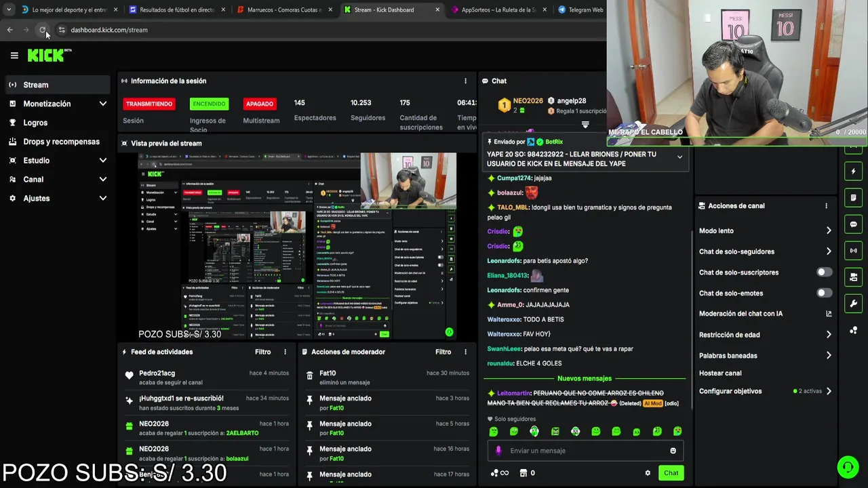Switch to Resultados de fútbol browser tab
868x488 pixels.
pyautogui.click(x=178, y=10)
